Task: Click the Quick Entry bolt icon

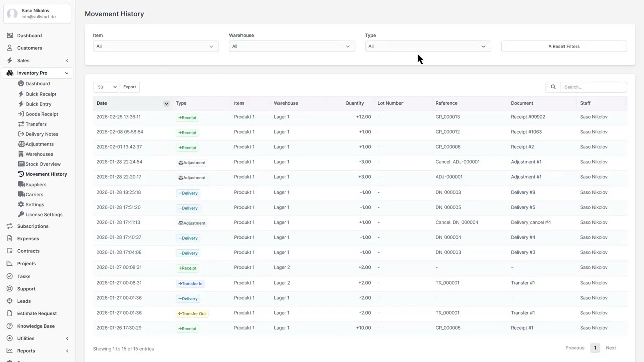Action: point(21,104)
